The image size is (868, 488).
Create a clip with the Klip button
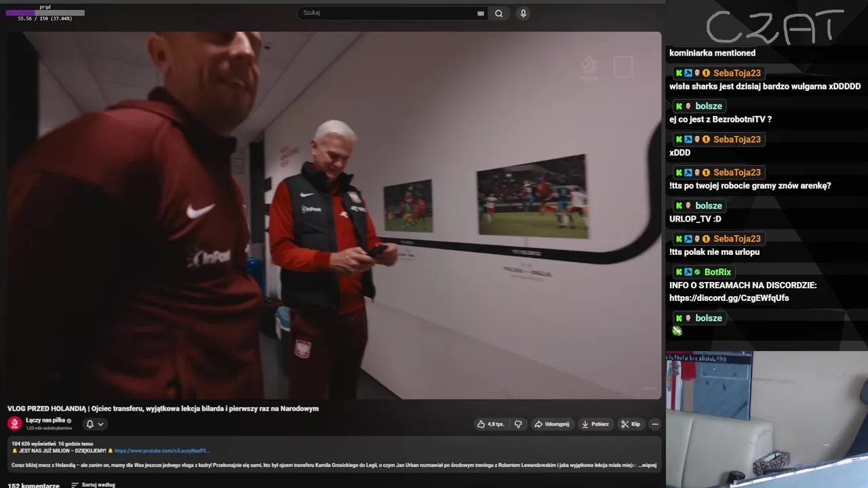coord(631,424)
